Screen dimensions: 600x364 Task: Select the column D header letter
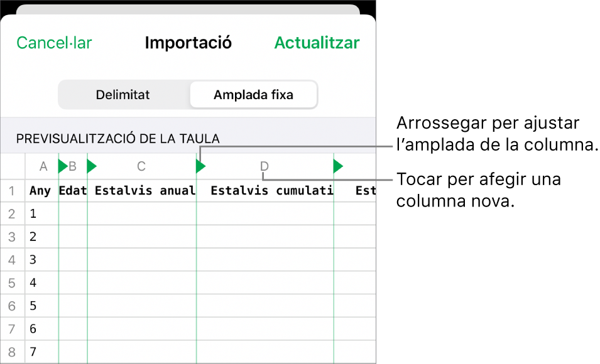click(263, 166)
